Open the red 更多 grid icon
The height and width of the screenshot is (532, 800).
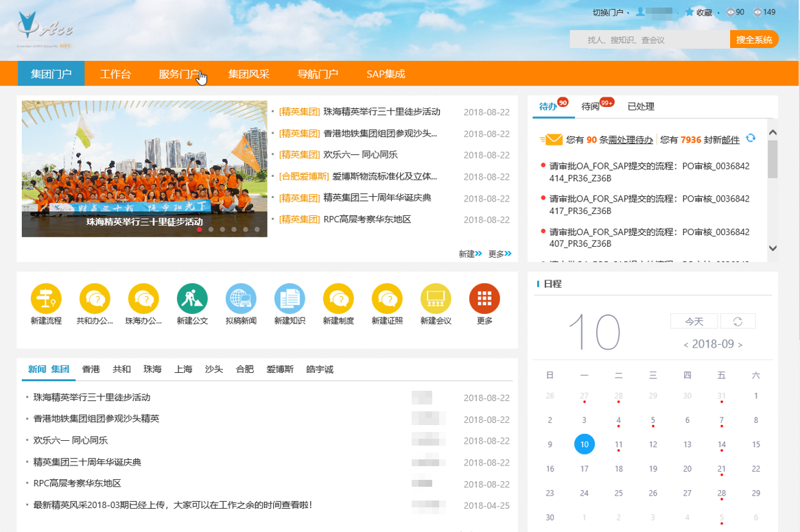tap(484, 299)
